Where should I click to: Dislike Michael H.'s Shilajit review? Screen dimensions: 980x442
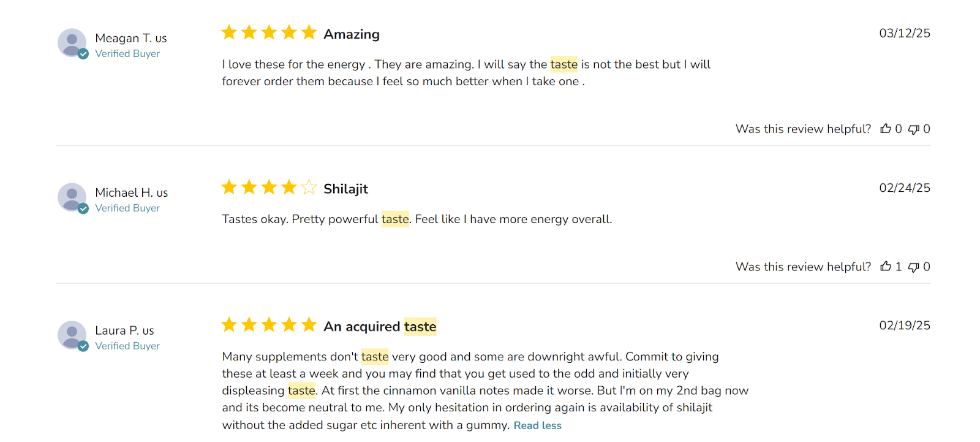tap(913, 267)
